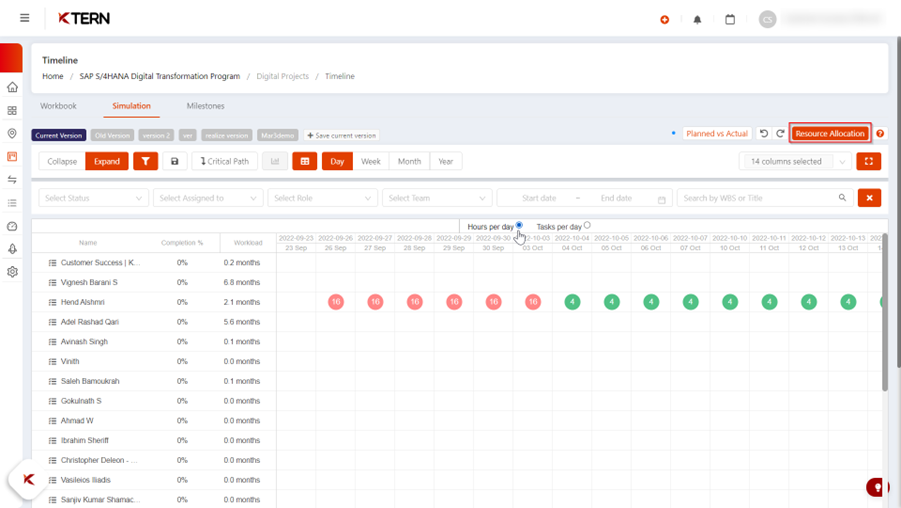Open Select Assigned to dropdown
This screenshot has height=508, width=901.
click(207, 198)
